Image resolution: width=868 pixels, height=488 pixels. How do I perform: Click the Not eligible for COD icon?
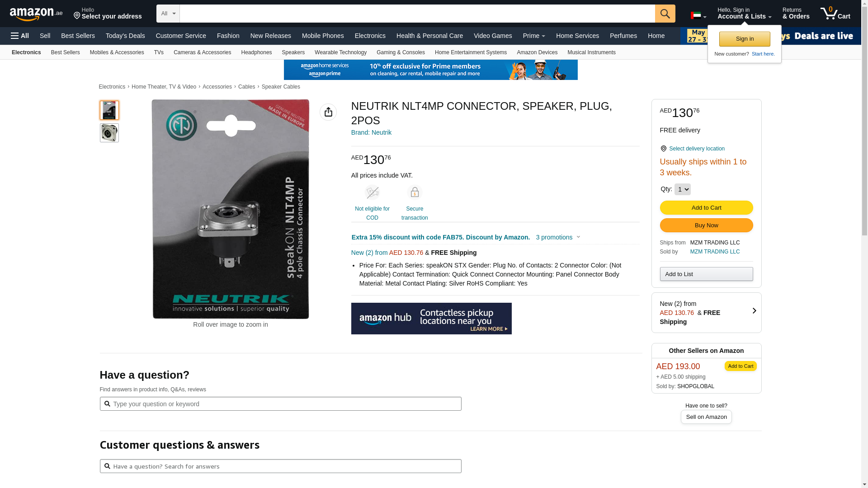tap(372, 192)
